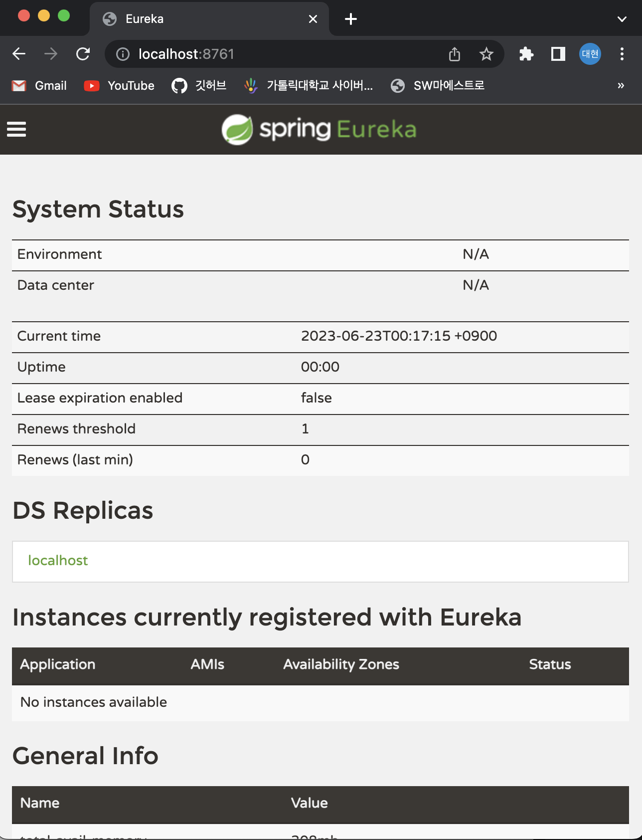Go forward in browser history
Viewport: 642px width, 840px height.
51,54
